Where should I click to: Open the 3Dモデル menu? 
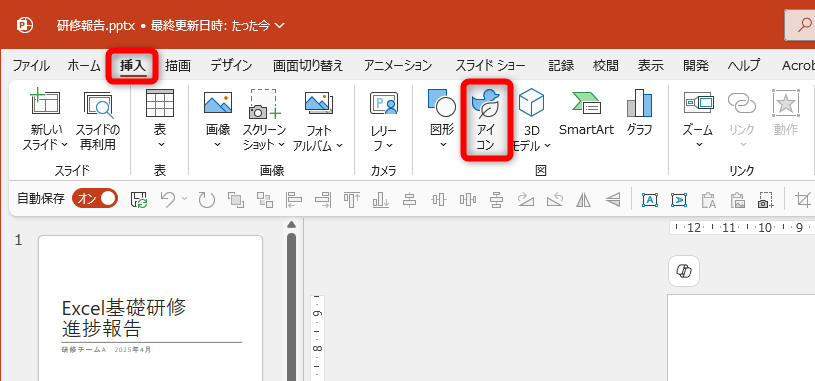pos(531,120)
